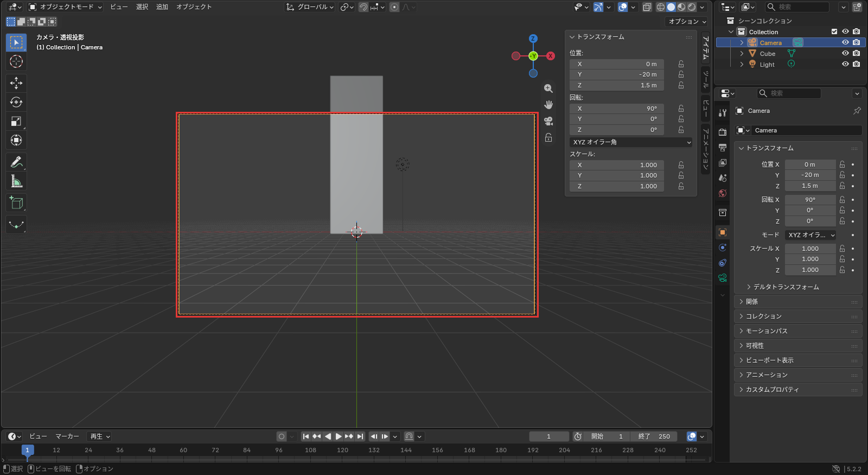Open the Object Mode dropdown
The width and height of the screenshot is (868, 475).
coord(65,7)
